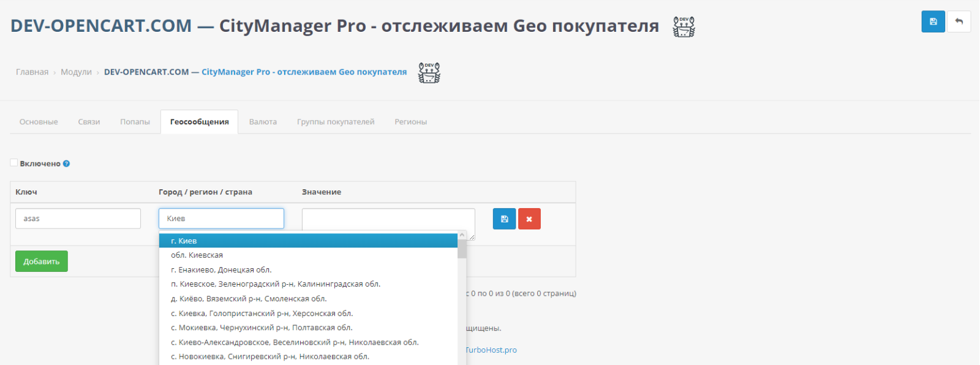
Task: Focus the Ключ field containing asas
Action: coord(78,219)
